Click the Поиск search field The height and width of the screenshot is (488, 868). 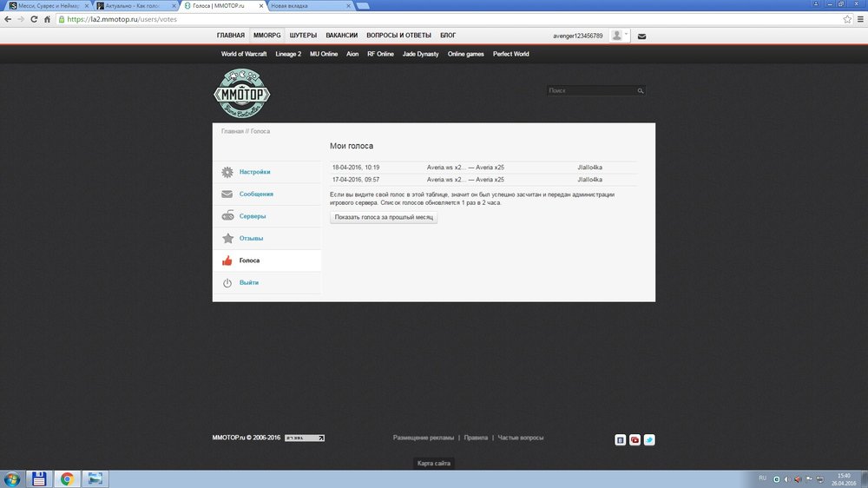click(x=590, y=90)
